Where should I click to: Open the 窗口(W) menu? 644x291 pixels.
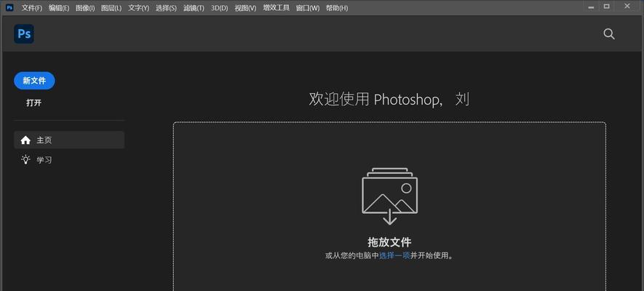[x=308, y=8]
